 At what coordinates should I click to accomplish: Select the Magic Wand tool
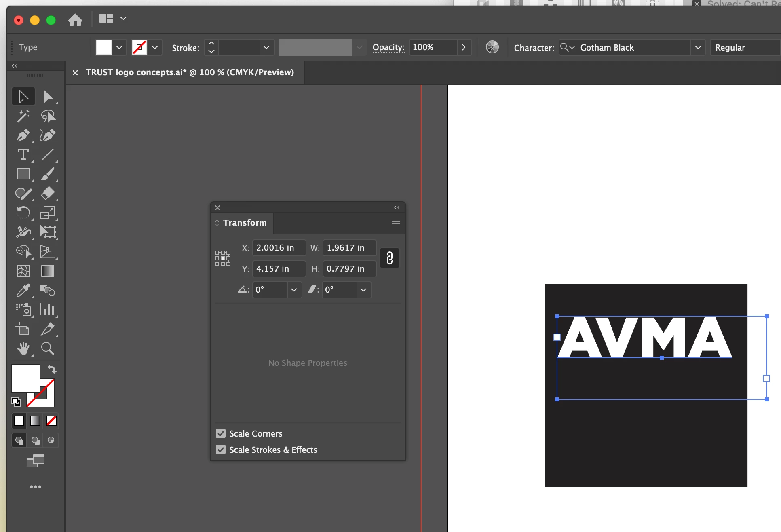point(23,116)
